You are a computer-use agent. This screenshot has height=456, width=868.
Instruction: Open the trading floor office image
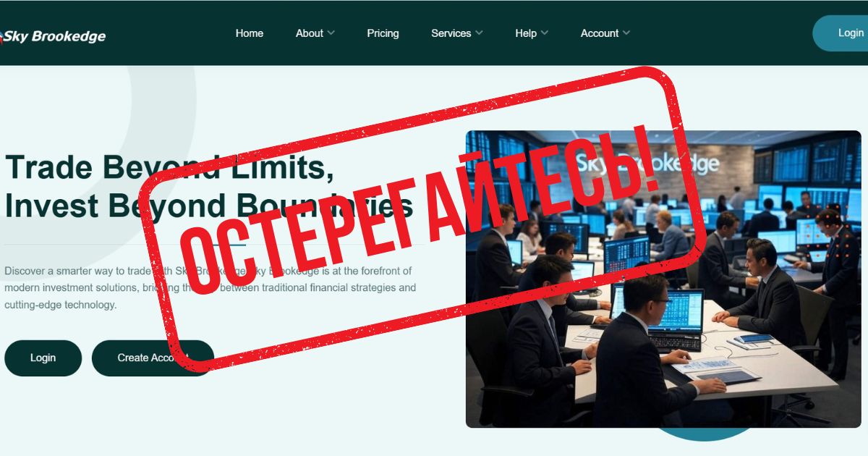click(663, 279)
